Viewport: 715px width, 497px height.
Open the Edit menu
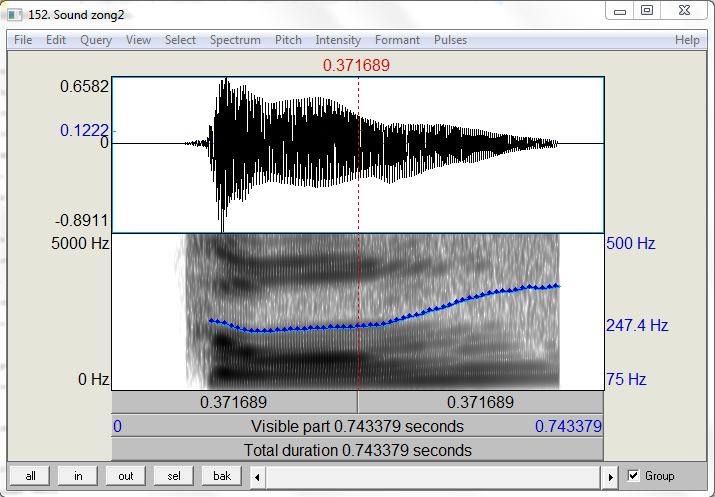click(56, 40)
